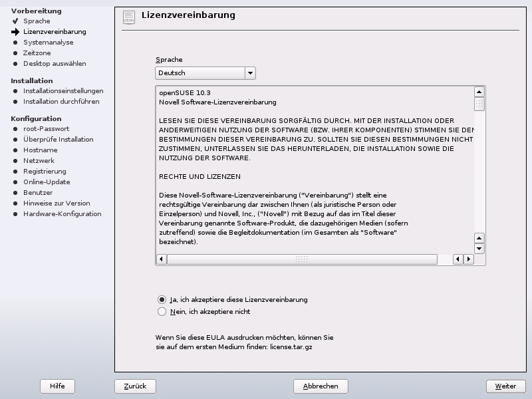Click 'Überprüfe Installation' in sidebar
Image resolution: width=532 pixels, height=399 pixels.
pyautogui.click(x=59, y=140)
